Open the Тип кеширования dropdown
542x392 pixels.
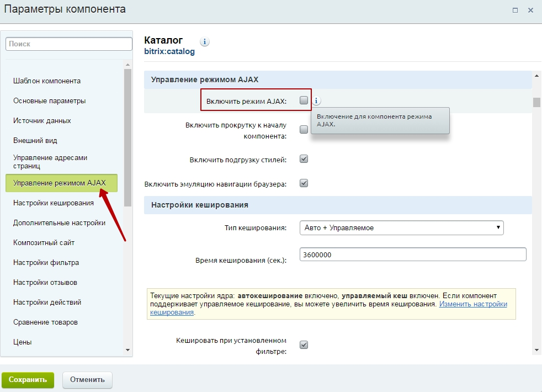click(x=401, y=227)
